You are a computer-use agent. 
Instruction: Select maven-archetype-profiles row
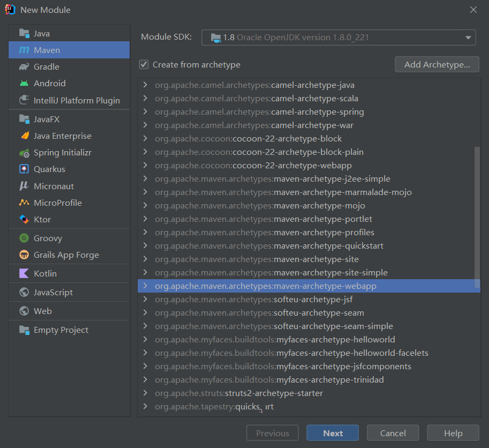tap(309, 233)
